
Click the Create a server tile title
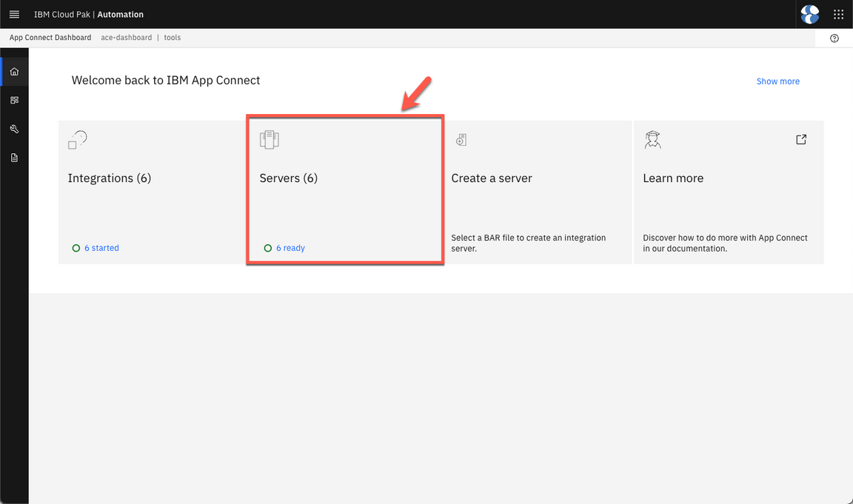[x=492, y=178]
